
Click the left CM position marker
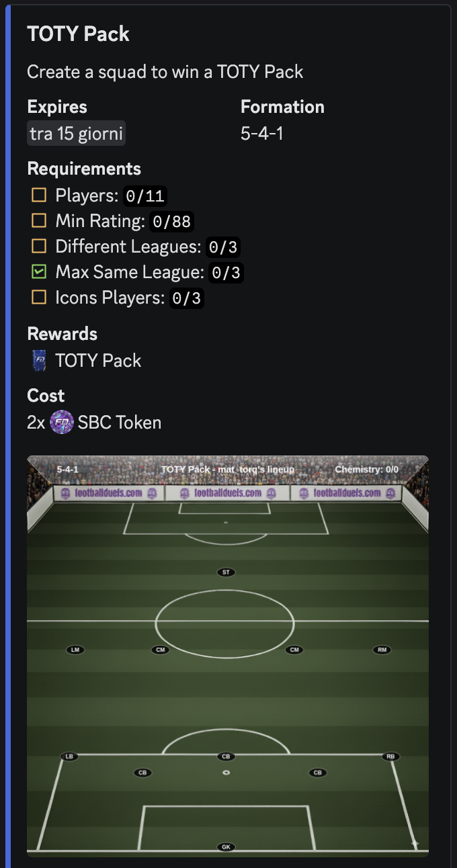coord(161,650)
